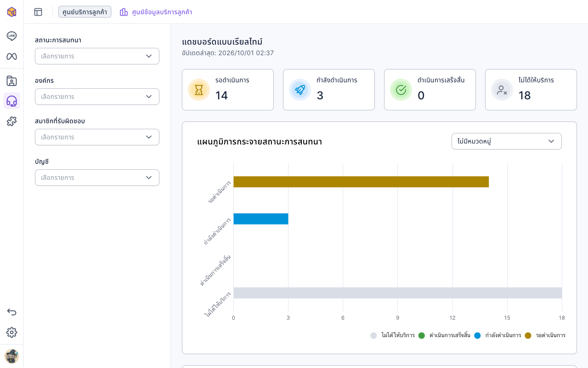Toggle the sidebar panel layout icon
588x368 pixels.
[38, 12]
